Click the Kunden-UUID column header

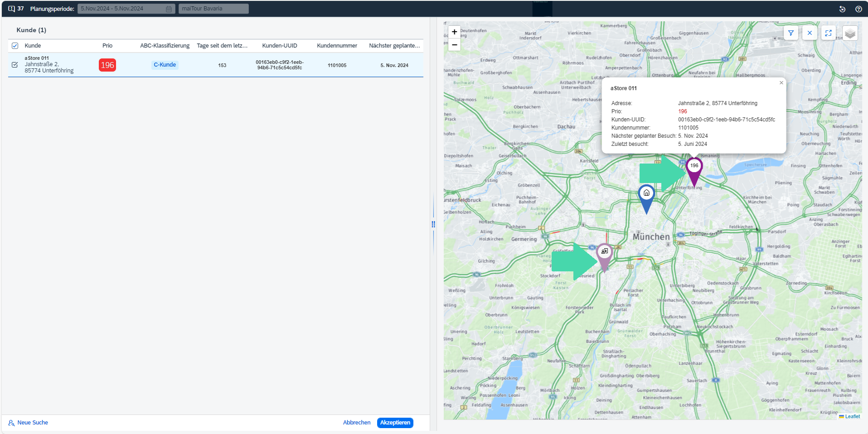coord(280,46)
